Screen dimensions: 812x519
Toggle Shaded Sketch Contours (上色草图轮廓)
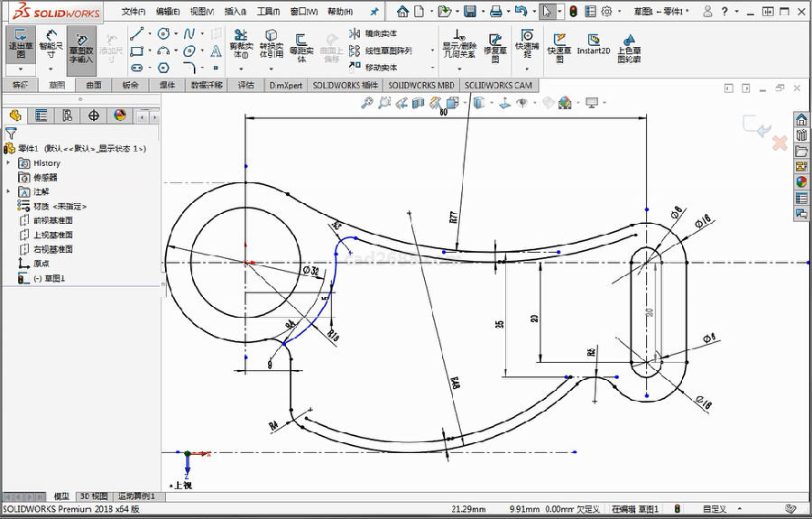tap(629, 45)
